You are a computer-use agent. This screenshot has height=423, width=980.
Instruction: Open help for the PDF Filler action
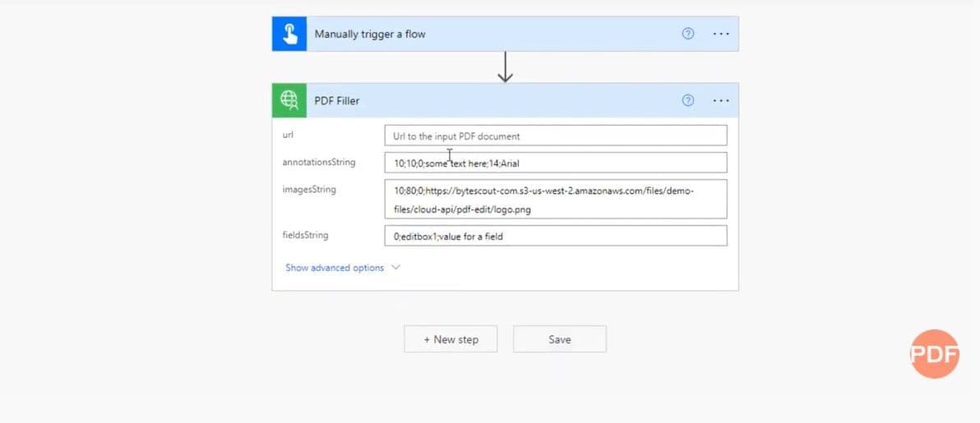coord(688,100)
